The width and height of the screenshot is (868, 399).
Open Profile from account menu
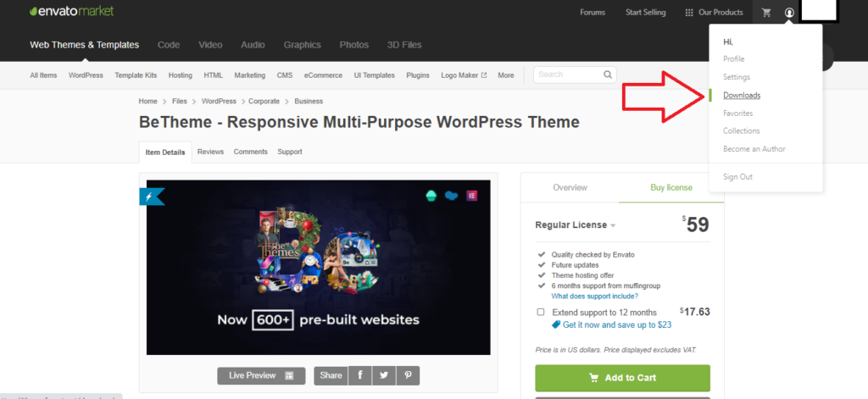pyautogui.click(x=733, y=58)
